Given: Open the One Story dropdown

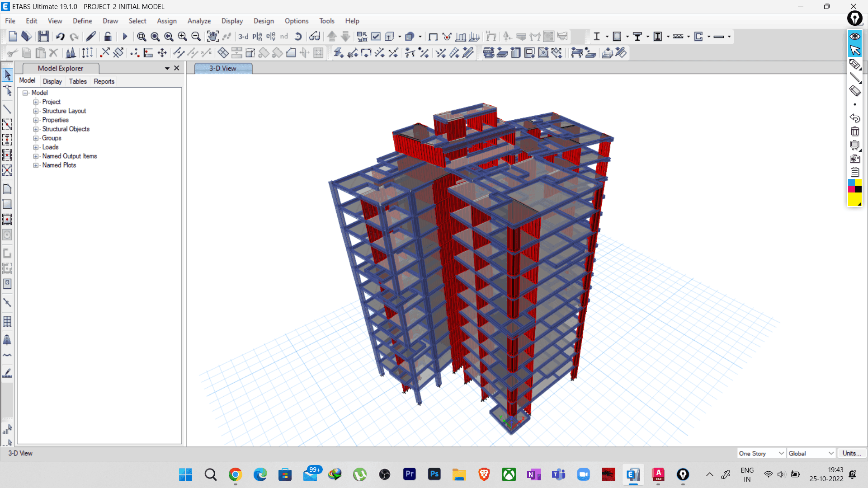Looking at the screenshot, I should coord(761,453).
